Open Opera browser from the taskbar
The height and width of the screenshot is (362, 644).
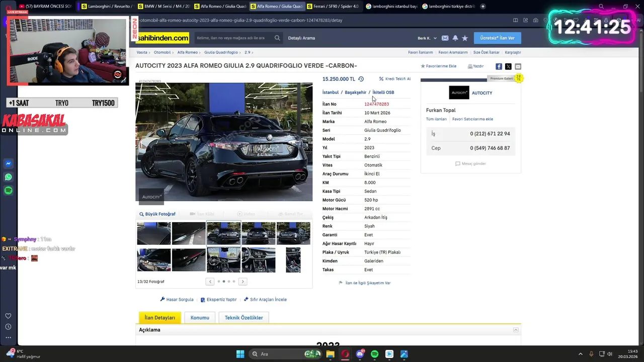(x=345, y=354)
